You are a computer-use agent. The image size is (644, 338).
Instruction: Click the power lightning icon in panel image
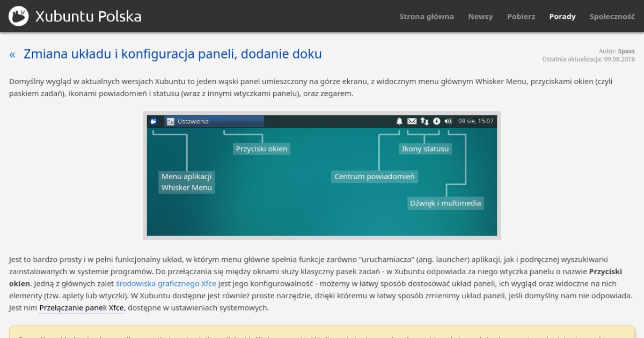point(436,121)
